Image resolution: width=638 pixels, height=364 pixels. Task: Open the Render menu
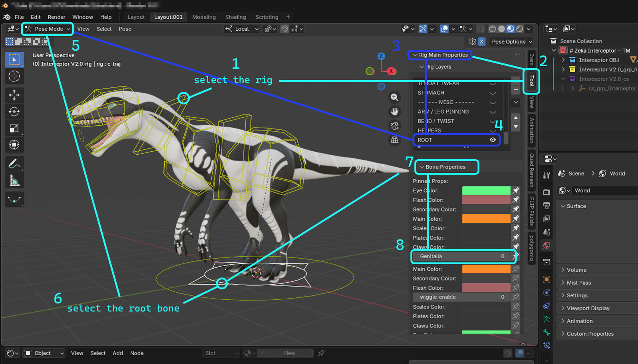(x=56, y=17)
